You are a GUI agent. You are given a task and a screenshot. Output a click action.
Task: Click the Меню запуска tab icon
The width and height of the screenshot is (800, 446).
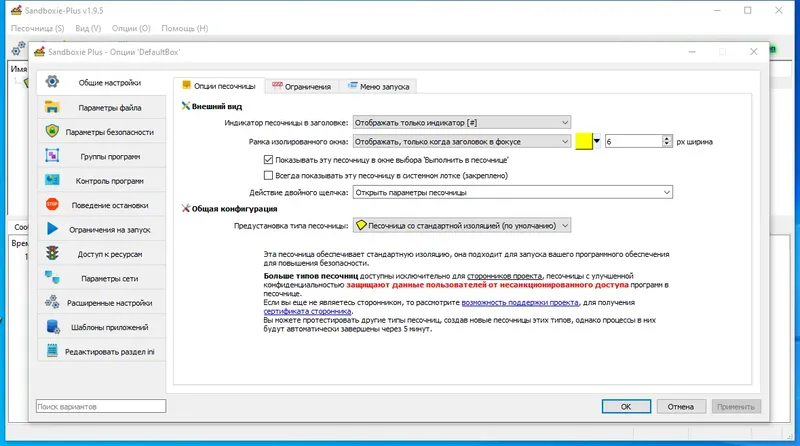coord(353,86)
